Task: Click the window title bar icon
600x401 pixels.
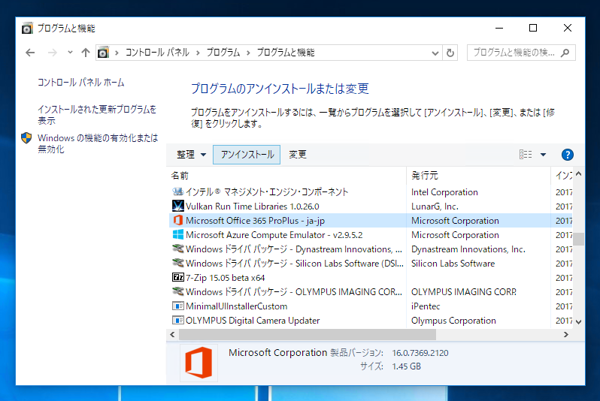Action: (x=27, y=28)
